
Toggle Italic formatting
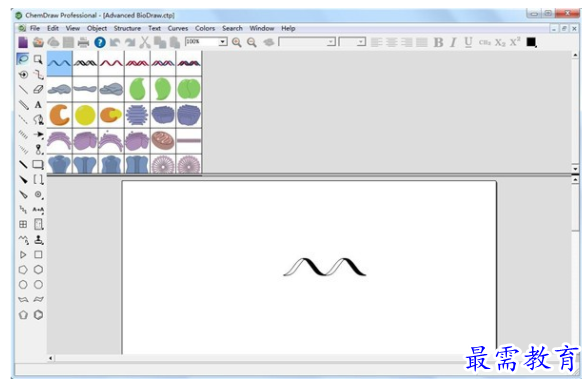click(453, 42)
